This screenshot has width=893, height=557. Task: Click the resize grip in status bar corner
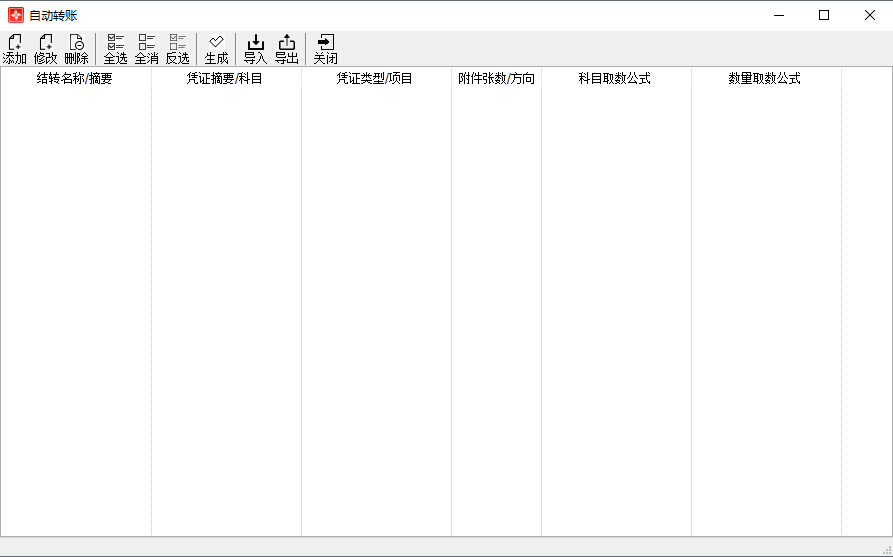tap(885, 550)
